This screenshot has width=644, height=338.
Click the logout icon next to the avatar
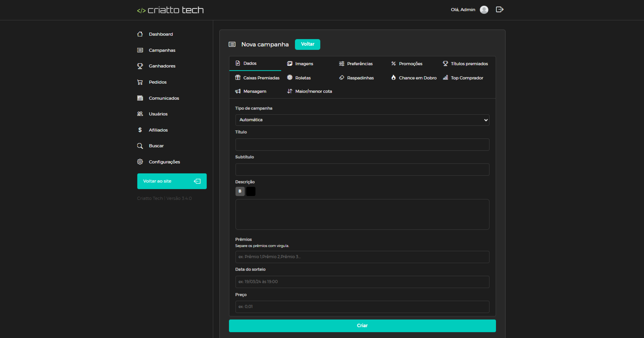(x=499, y=9)
